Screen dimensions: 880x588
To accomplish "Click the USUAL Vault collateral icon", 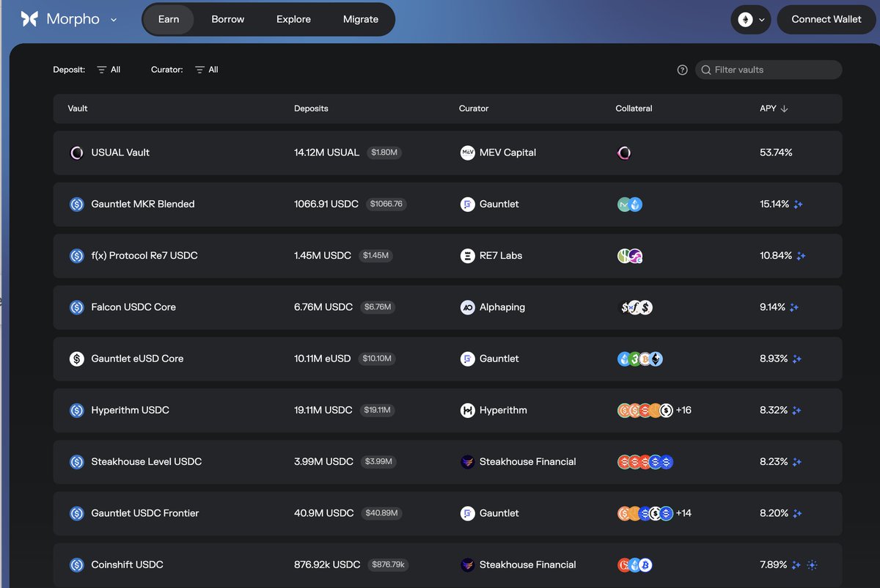I will 624,152.
